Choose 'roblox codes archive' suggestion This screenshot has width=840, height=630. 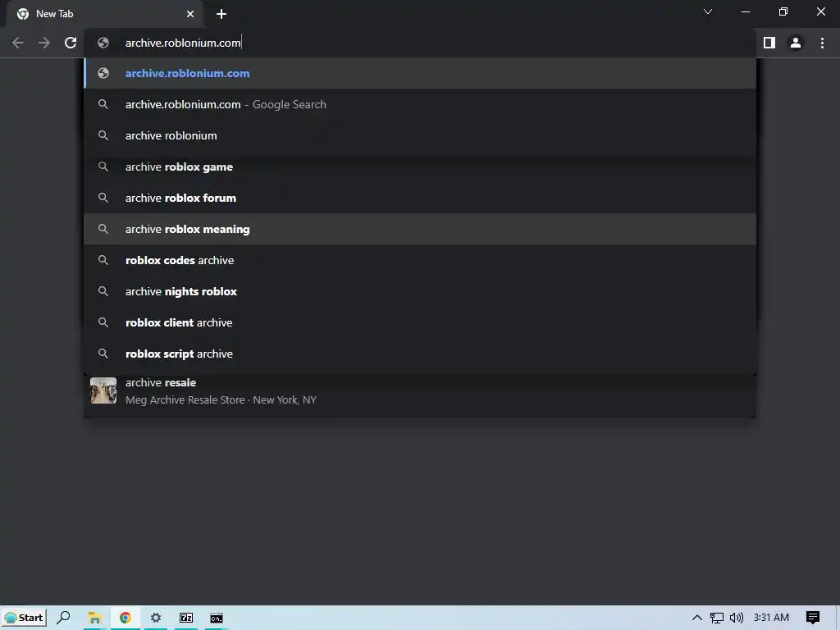420,260
